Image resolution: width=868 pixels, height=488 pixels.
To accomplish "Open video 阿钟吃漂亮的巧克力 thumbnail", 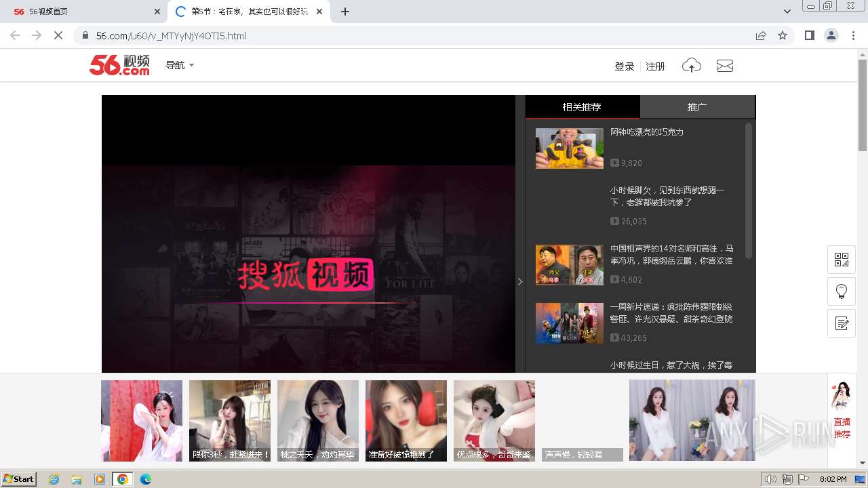I will (570, 148).
